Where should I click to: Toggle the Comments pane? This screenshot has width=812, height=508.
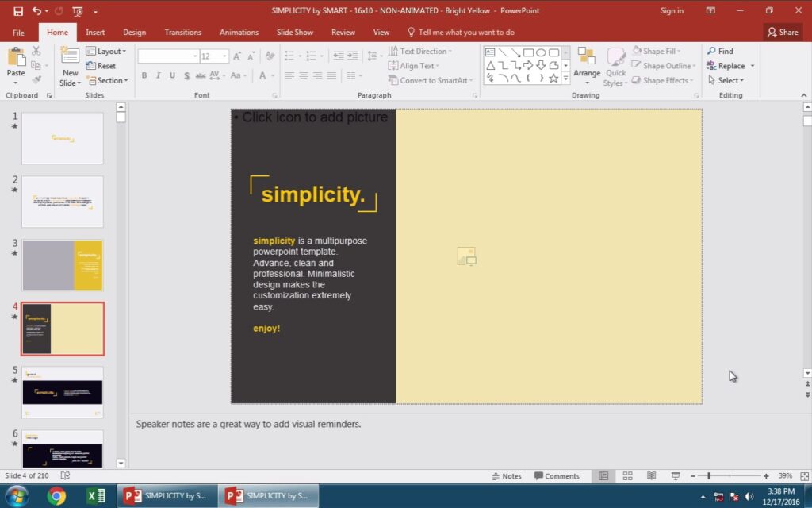[557, 476]
